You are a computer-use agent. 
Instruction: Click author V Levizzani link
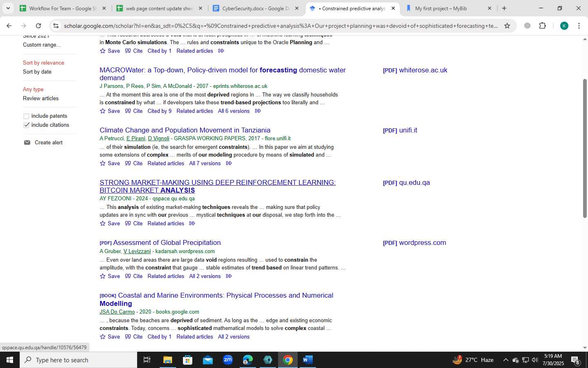(137, 251)
